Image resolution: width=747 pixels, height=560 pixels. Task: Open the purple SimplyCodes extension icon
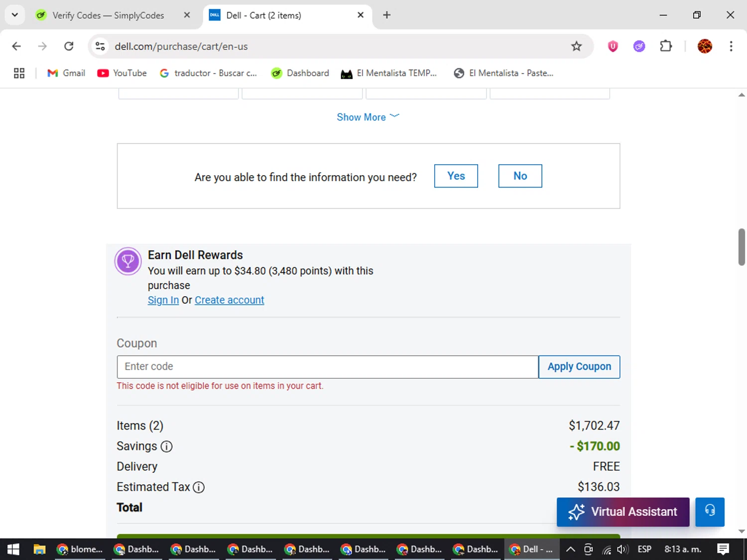click(639, 46)
